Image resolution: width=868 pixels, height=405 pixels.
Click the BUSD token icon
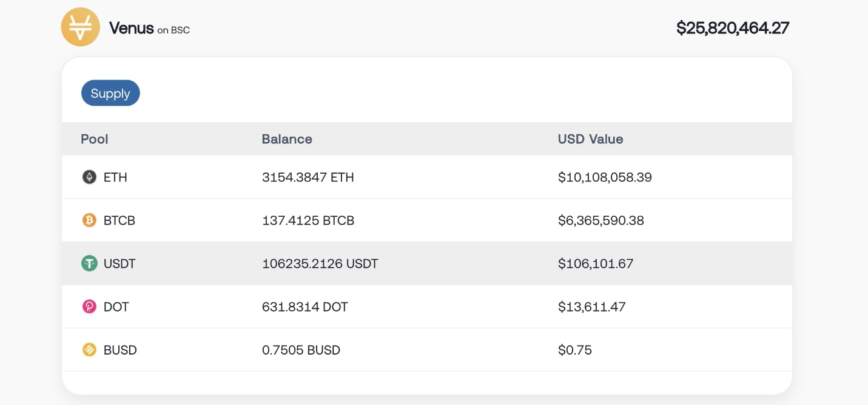(x=89, y=350)
